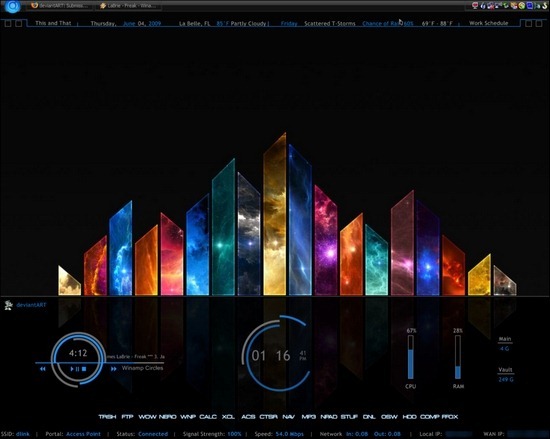
Task: Pause the Winamp track
Action: 77,369
